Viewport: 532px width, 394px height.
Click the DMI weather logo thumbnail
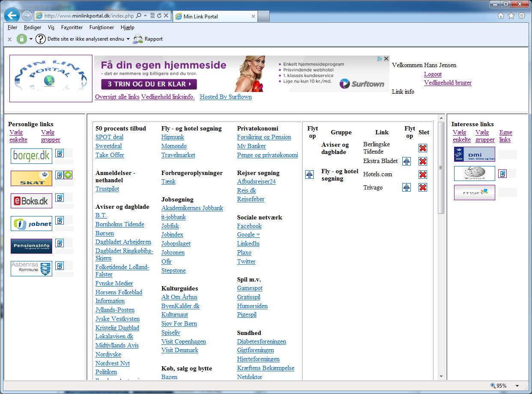475,154
